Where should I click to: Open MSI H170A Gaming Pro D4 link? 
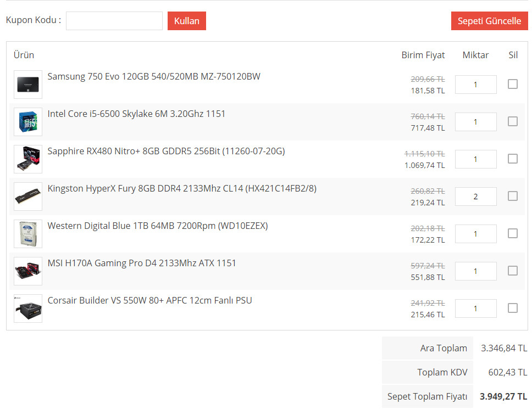coord(142,263)
